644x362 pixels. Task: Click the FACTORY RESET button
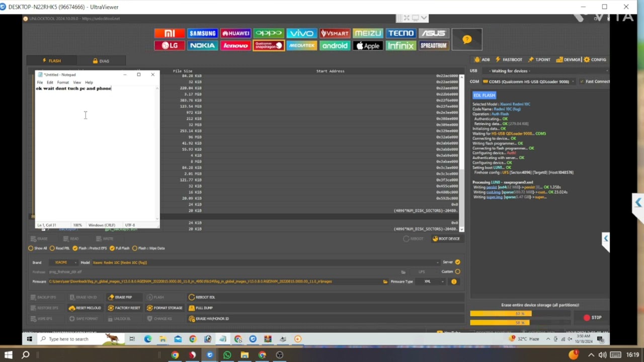pos(124,308)
